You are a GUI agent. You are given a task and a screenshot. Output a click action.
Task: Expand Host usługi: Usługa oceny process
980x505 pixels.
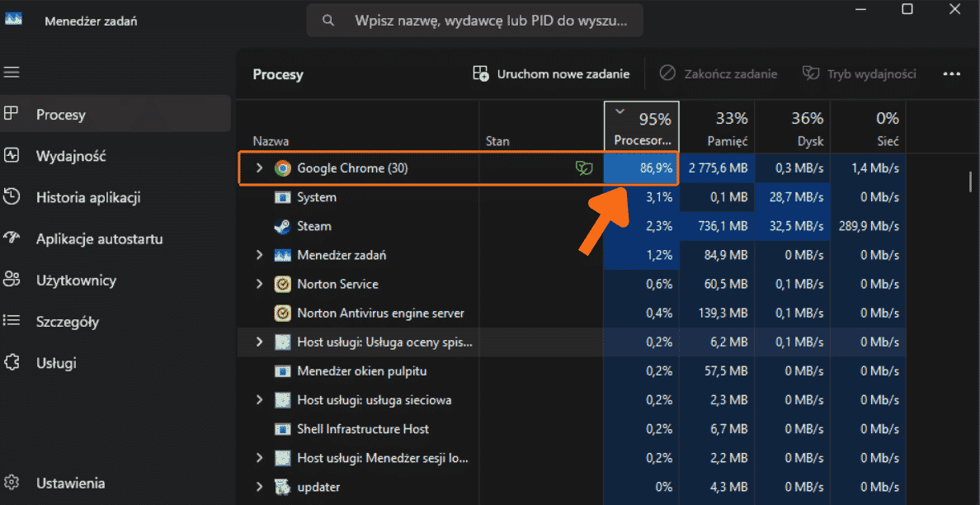(x=260, y=342)
